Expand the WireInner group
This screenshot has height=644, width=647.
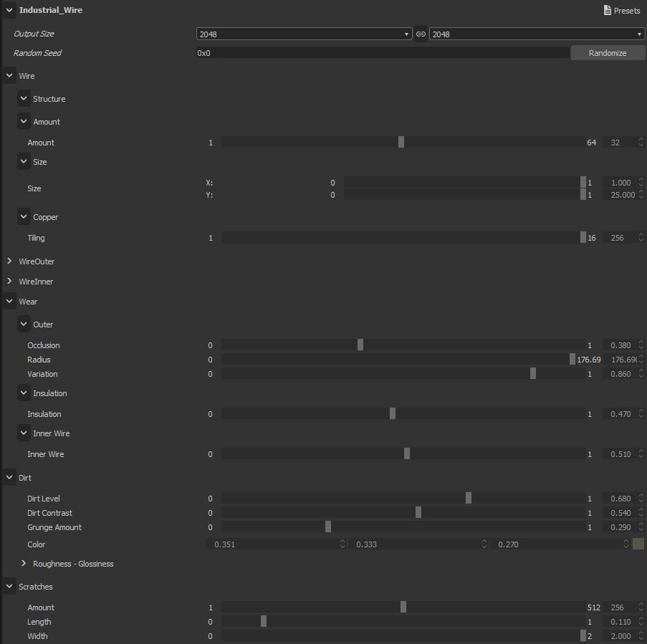pyautogui.click(x=9, y=282)
